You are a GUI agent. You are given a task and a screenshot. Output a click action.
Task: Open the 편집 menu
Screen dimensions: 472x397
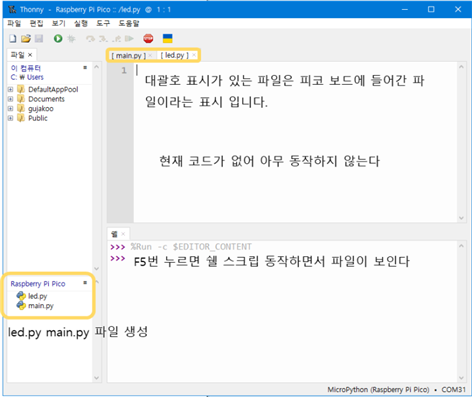point(36,23)
